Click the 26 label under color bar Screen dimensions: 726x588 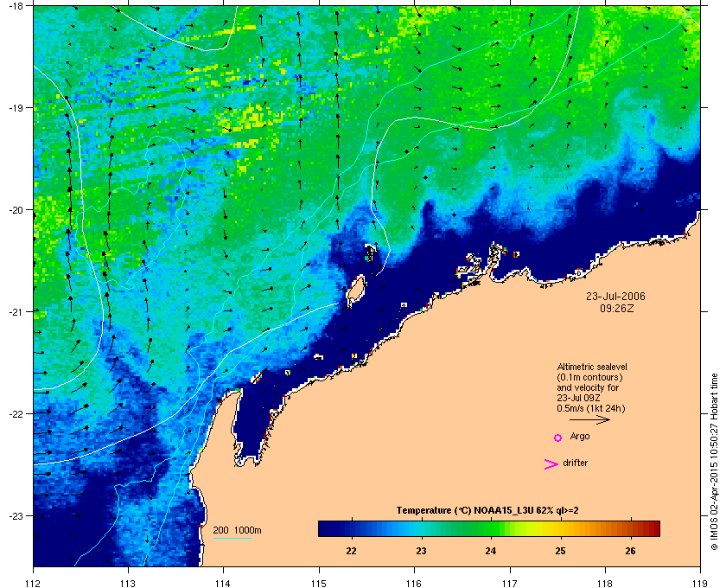[630, 551]
